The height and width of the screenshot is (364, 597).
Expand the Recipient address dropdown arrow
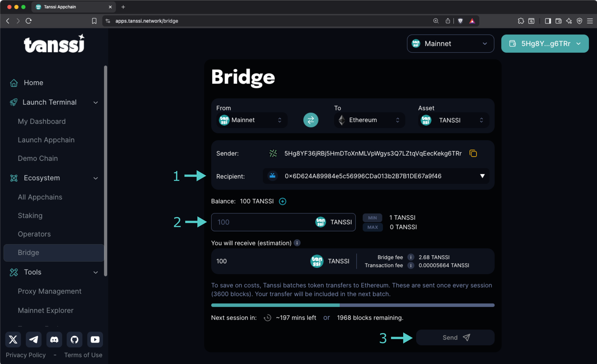pyautogui.click(x=482, y=176)
